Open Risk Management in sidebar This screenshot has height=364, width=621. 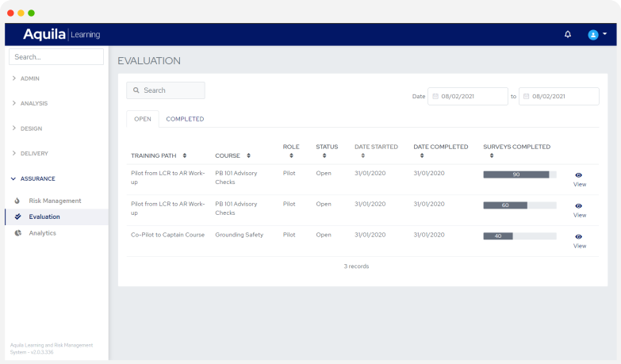(x=55, y=201)
